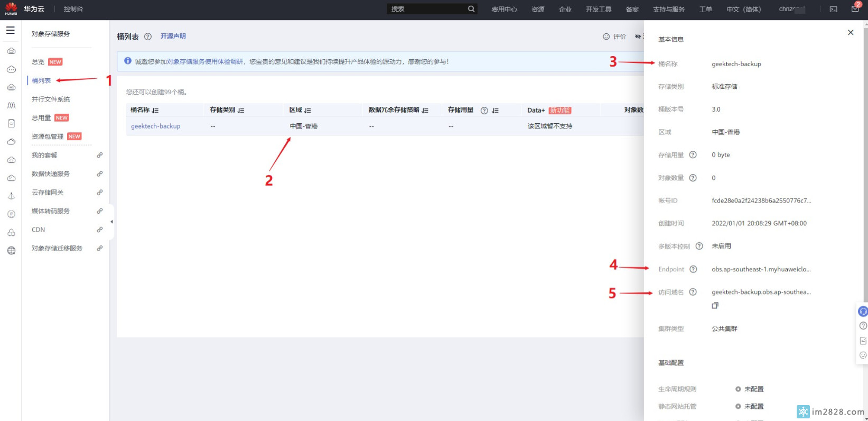Open 费用中心 in top bar
The height and width of the screenshot is (421, 868).
504,9
